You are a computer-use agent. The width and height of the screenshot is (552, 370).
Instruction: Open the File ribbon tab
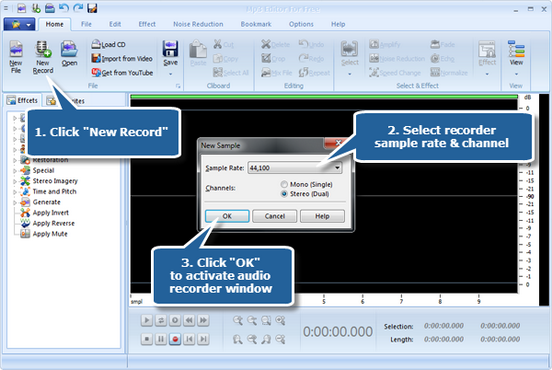(x=86, y=24)
